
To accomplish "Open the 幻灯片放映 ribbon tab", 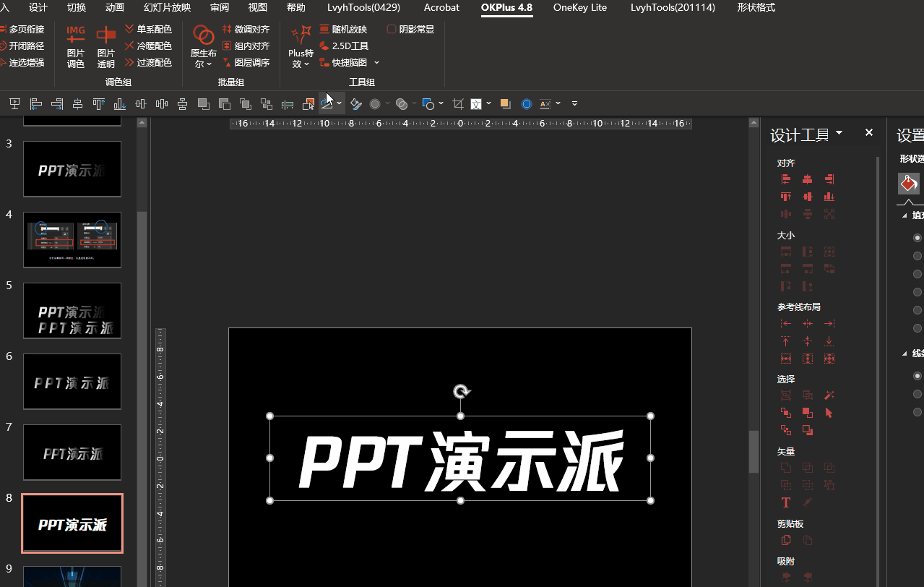I will pyautogui.click(x=168, y=7).
